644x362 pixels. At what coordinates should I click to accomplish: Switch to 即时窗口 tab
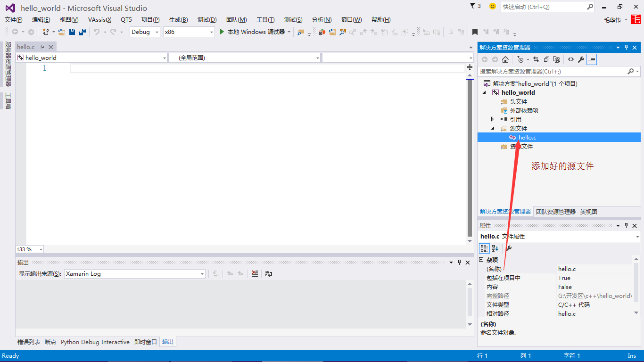pyautogui.click(x=146, y=342)
